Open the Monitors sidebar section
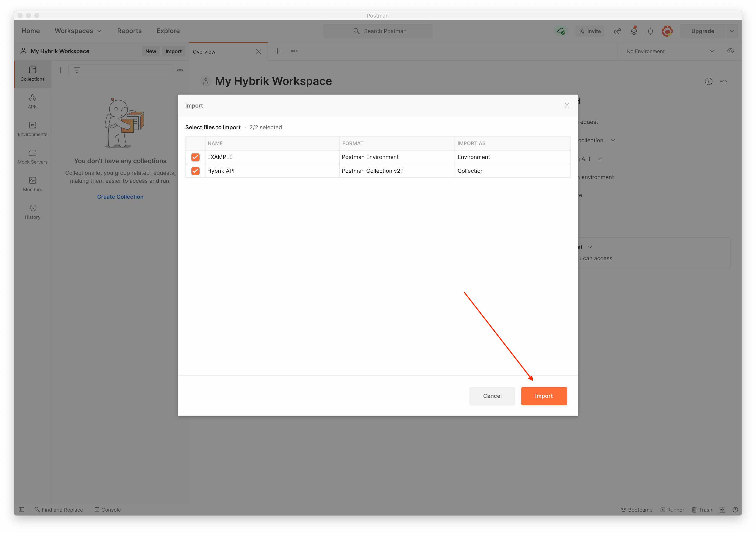756x533 pixels. tap(33, 184)
